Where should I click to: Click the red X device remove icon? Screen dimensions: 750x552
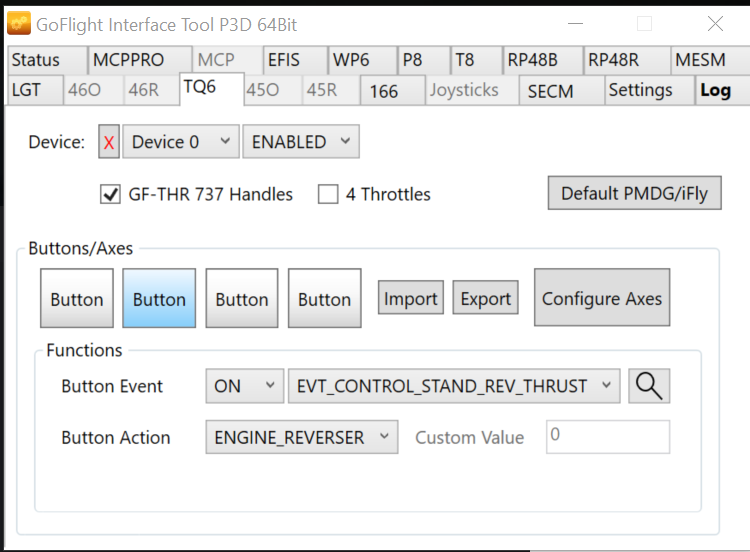(109, 142)
